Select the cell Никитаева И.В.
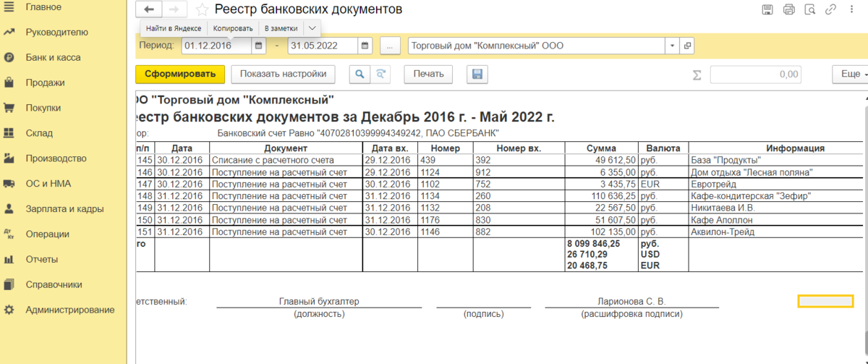 pyautogui.click(x=775, y=208)
